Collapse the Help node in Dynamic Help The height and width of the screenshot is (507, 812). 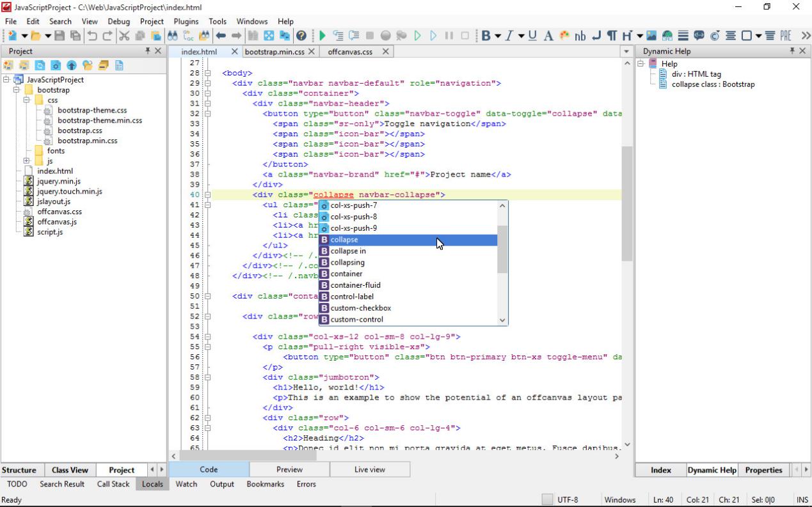point(641,64)
